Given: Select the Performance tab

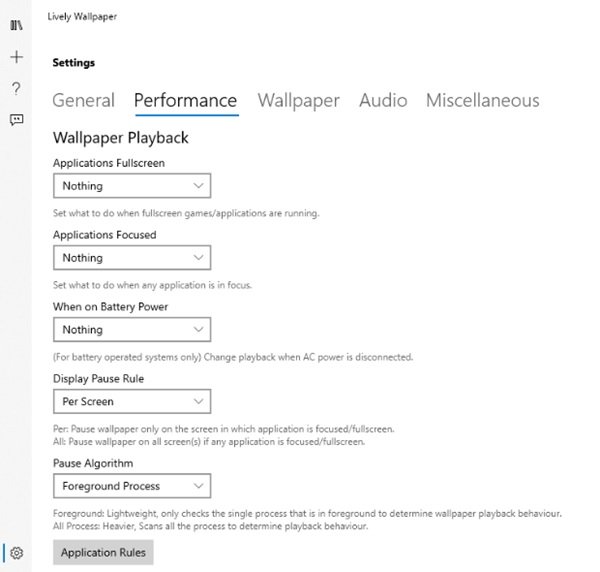Looking at the screenshot, I should [x=186, y=101].
